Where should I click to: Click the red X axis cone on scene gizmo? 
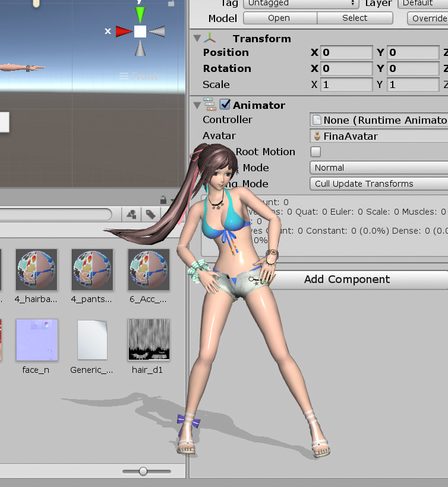tap(124, 32)
